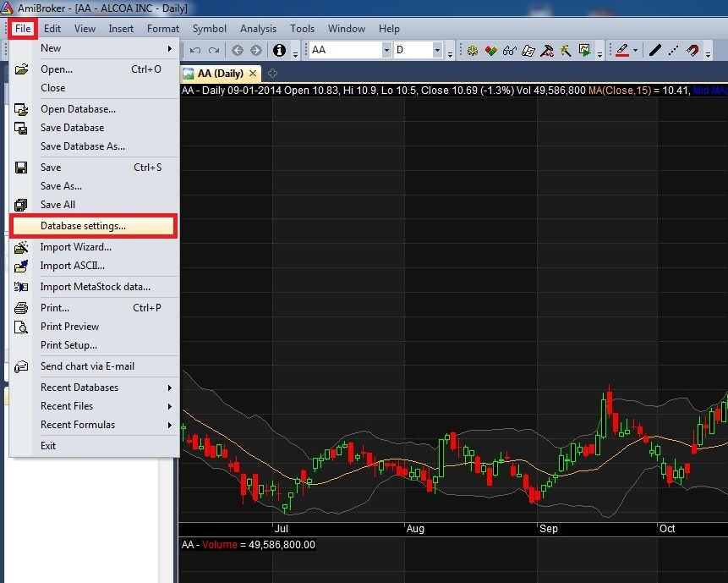Click the Redo toolbar arrow
728x583 pixels.
pos(214,50)
